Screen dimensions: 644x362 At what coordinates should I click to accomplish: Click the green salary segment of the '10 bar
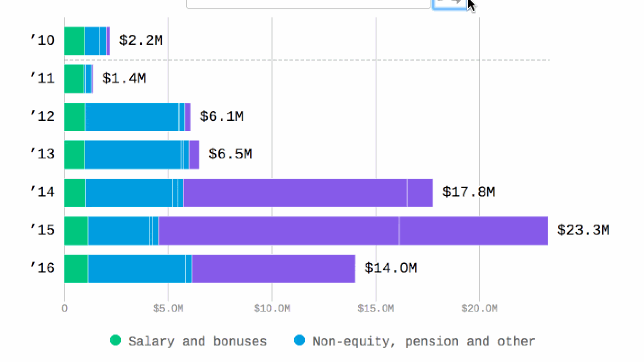tap(74, 41)
